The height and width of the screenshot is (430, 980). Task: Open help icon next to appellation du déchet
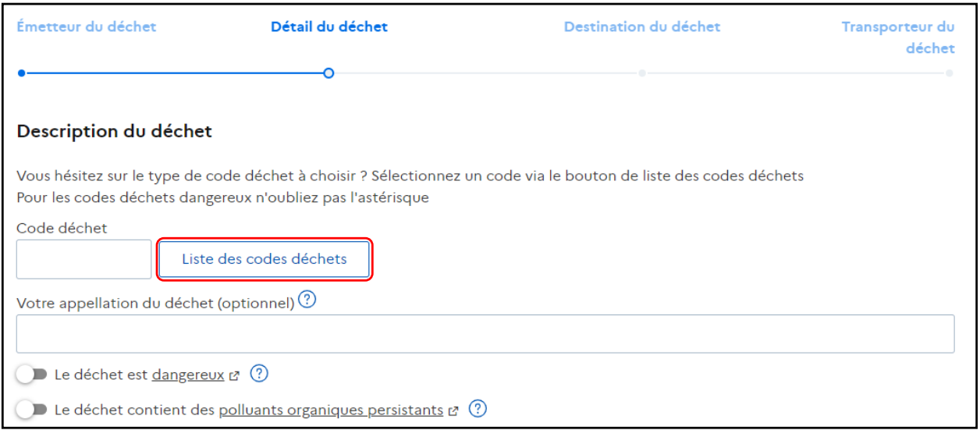point(307,300)
